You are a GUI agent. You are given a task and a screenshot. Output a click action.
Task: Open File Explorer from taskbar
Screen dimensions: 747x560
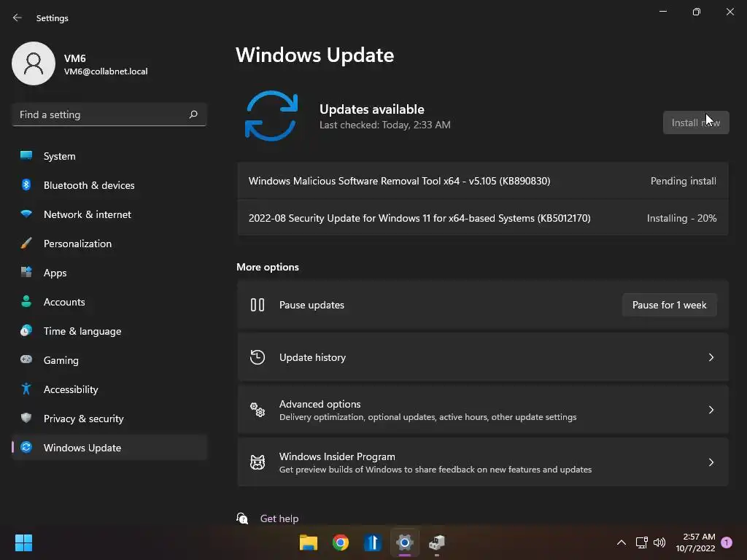309,542
